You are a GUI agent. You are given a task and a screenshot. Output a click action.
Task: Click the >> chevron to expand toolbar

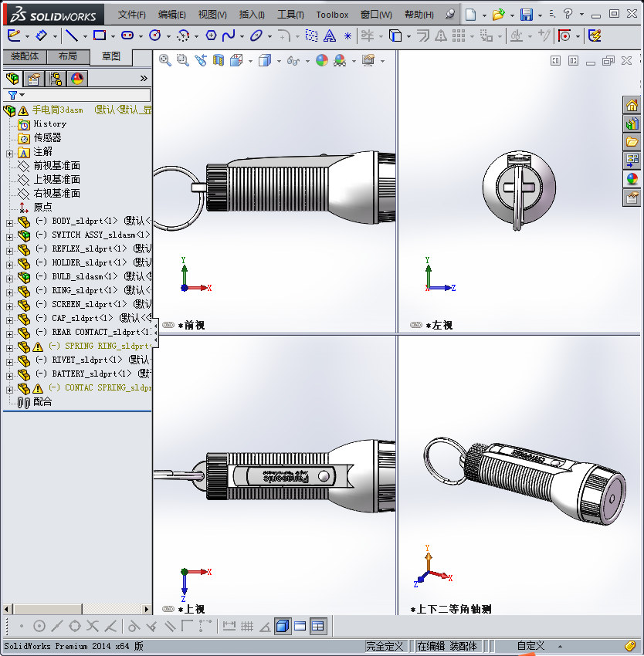coord(143,76)
